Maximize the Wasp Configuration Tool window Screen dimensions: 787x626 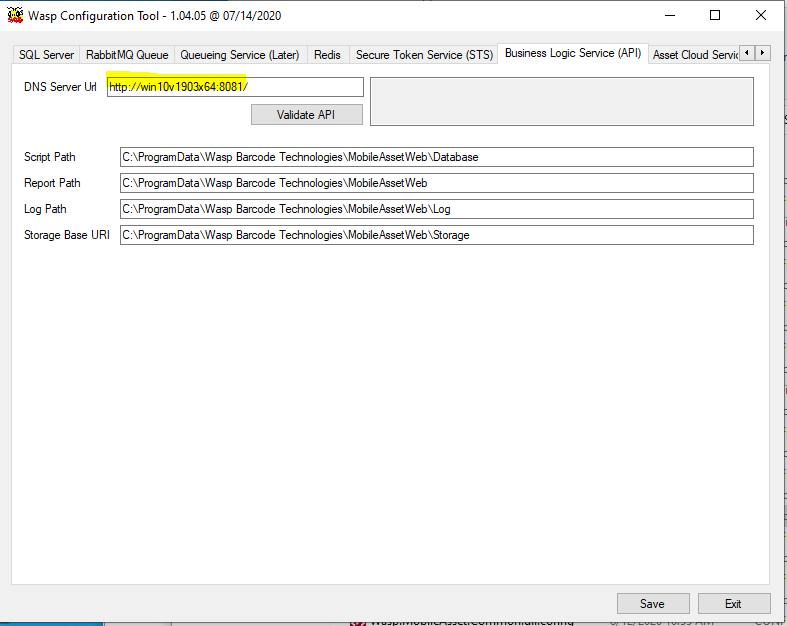pos(715,16)
